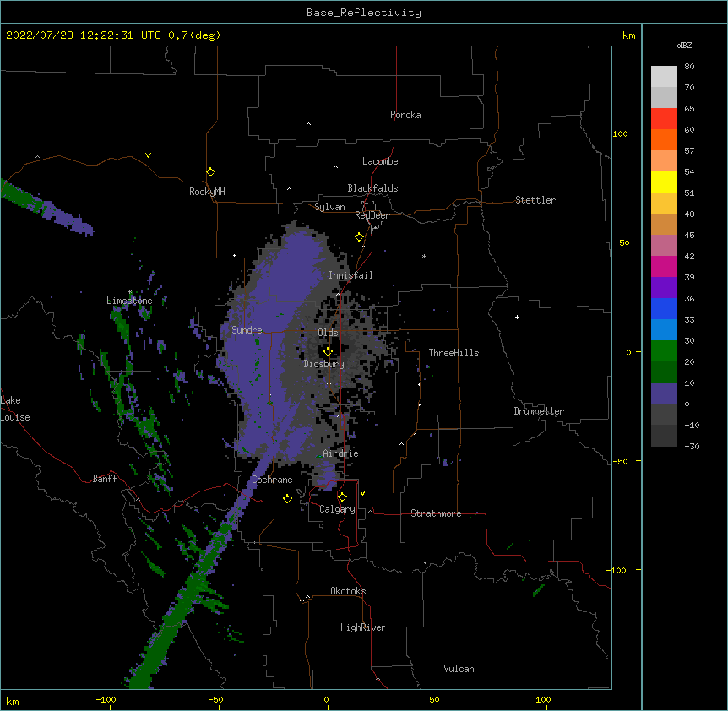Select the magenta 39-42 dBZ legend swatch
The height and width of the screenshot is (711, 728).
[664, 266]
